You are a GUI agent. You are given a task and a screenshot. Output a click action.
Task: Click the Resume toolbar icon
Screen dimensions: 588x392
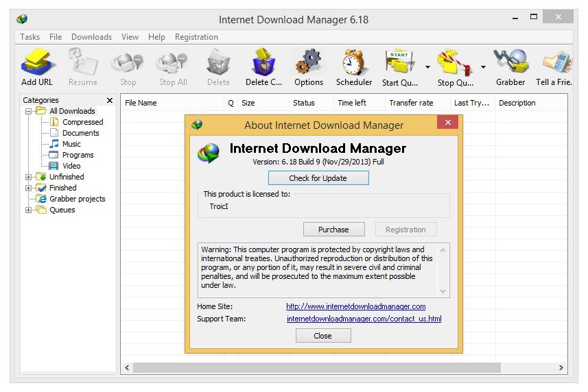pos(83,62)
